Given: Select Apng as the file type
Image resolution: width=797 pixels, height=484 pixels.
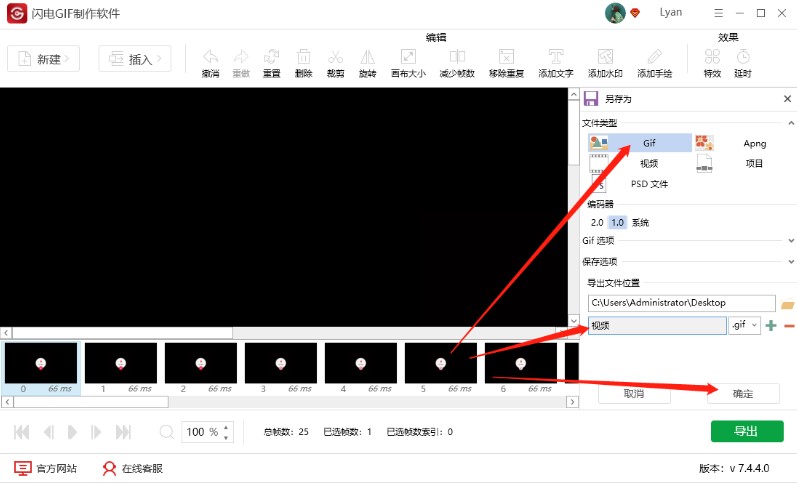Looking at the screenshot, I should coord(740,143).
